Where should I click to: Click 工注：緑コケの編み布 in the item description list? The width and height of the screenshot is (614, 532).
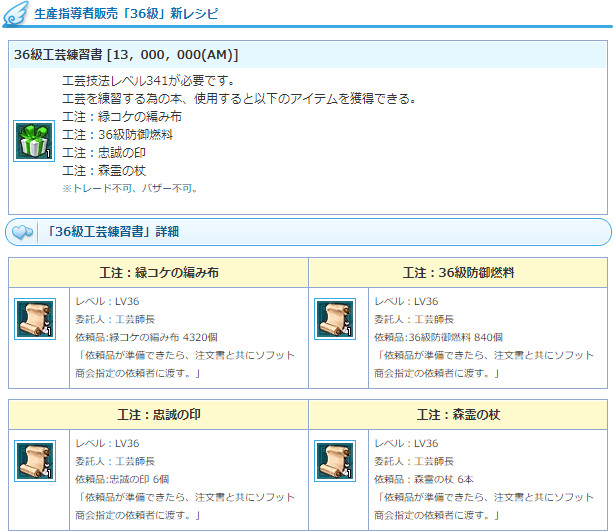tap(122, 117)
